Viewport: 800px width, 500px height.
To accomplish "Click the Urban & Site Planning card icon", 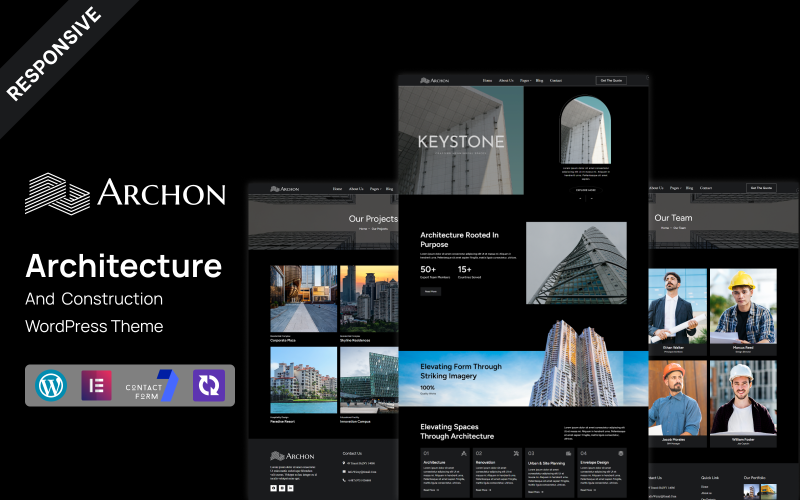I will 569,453.
